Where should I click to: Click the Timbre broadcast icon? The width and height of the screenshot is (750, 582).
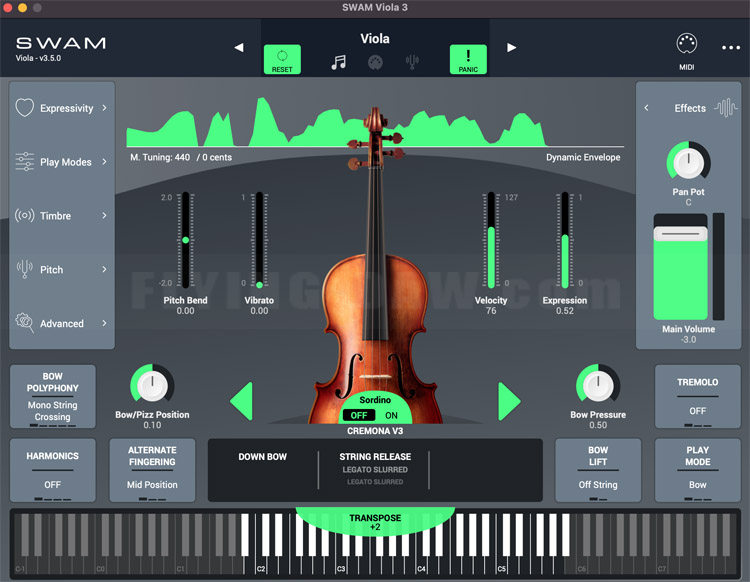coord(25,215)
